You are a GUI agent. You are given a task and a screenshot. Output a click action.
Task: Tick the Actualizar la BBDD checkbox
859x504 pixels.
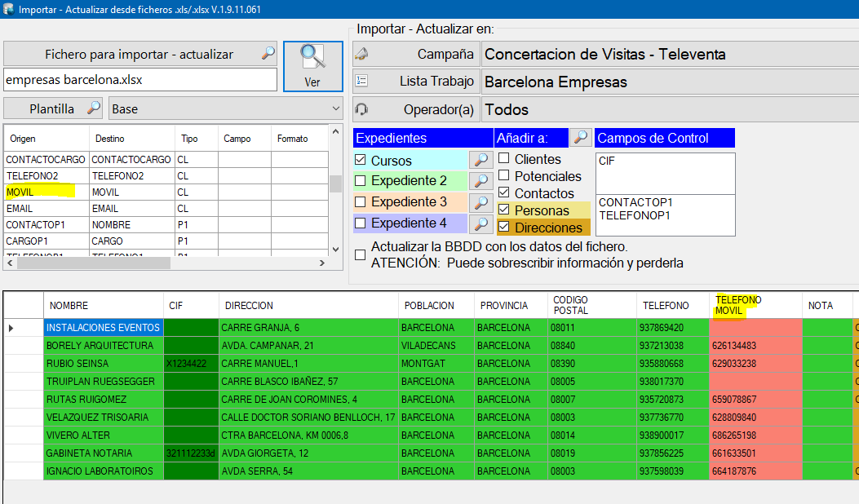coord(360,254)
